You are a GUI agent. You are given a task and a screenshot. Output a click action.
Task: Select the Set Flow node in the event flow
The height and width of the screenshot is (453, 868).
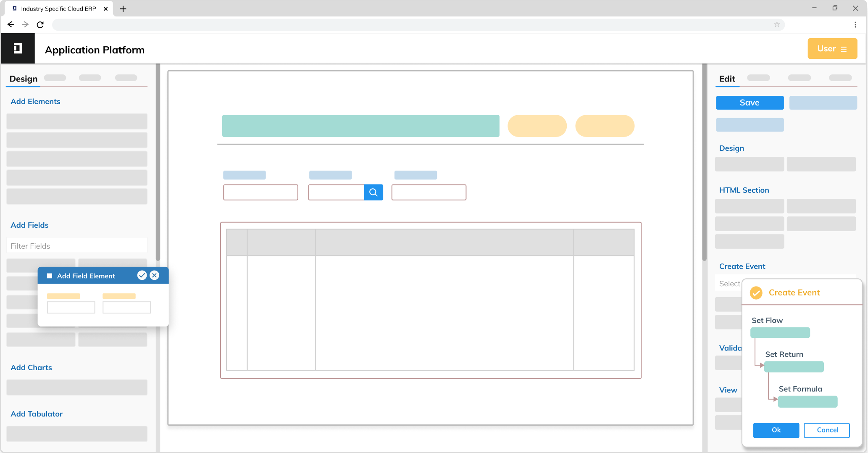click(780, 332)
